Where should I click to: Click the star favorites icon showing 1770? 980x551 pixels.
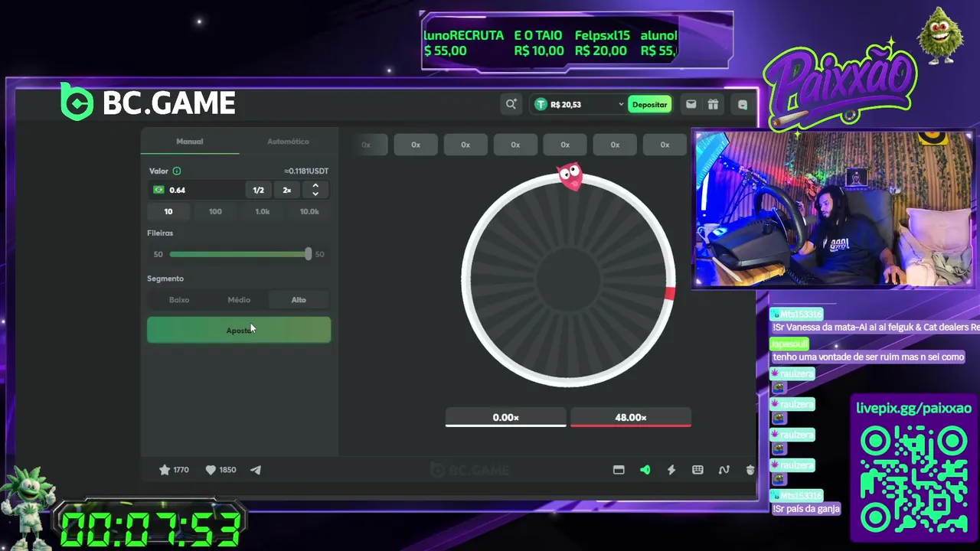[x=165, y=470]
